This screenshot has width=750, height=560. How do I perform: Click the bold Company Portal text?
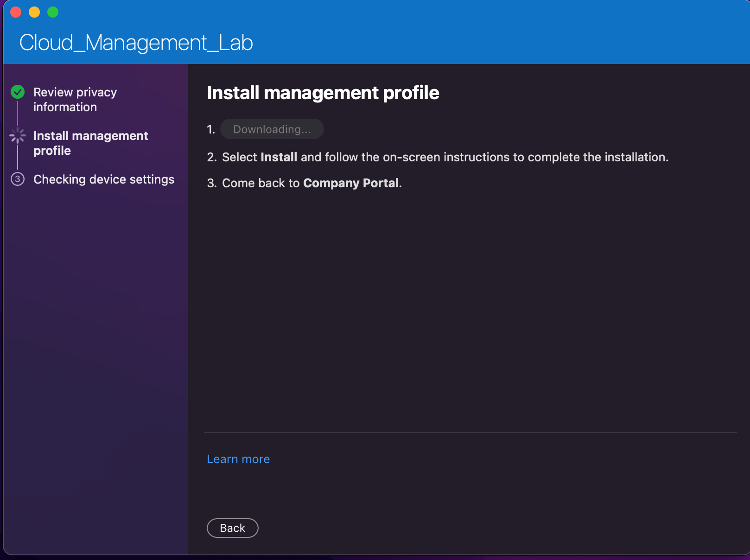[x=350, y=183]
